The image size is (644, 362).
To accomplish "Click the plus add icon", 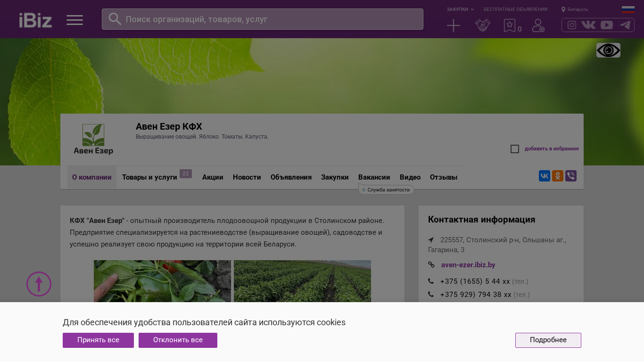I will click(x=454, y=25).
